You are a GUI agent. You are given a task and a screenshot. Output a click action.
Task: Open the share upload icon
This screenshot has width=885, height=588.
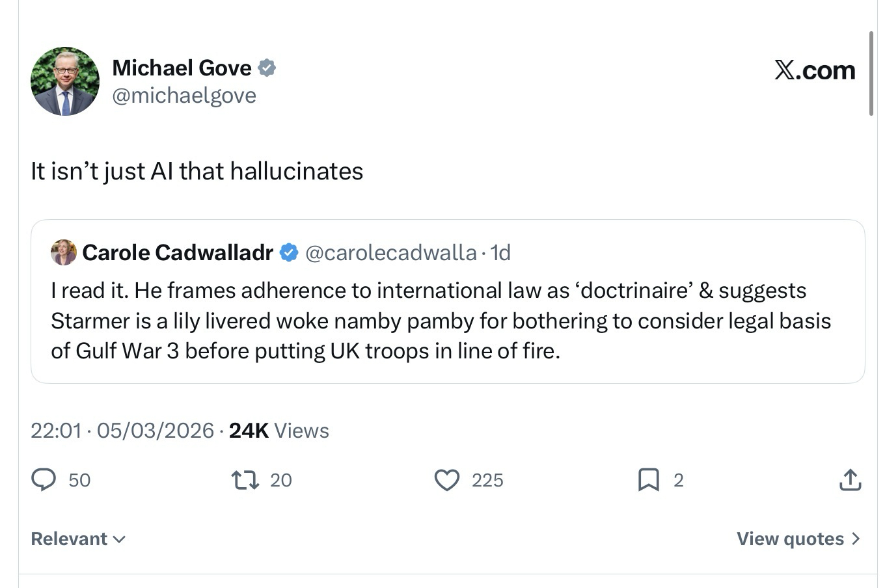pos(850,480)
